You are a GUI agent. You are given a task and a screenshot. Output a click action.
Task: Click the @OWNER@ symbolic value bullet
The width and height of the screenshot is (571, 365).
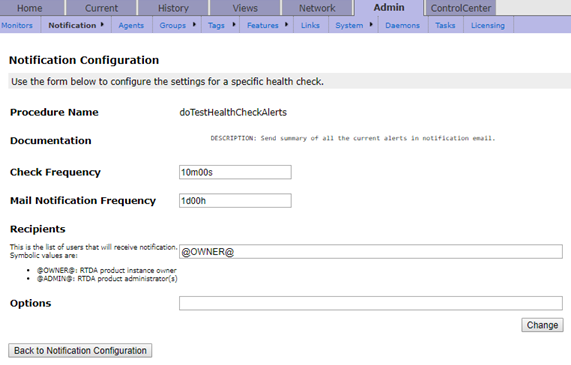(106, 270)
